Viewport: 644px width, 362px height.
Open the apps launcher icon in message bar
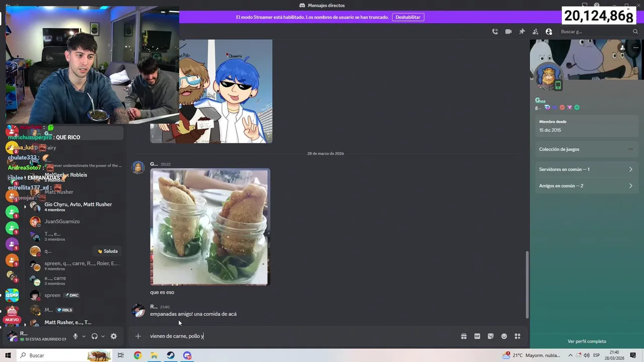[x=517, y=336]
